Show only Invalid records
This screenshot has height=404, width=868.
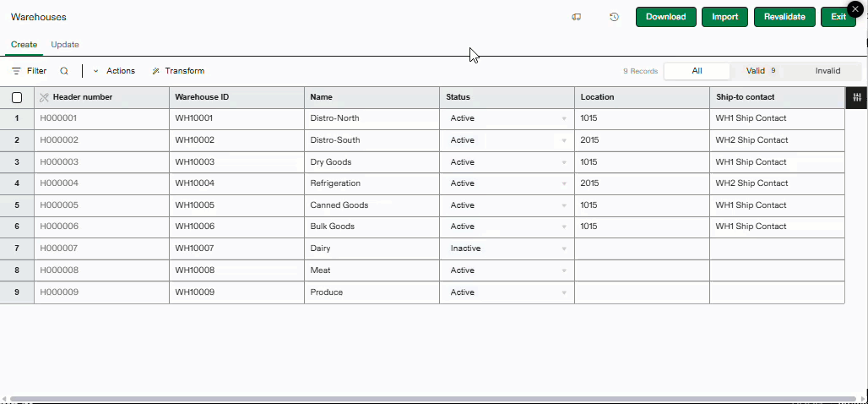click(827, 71)
